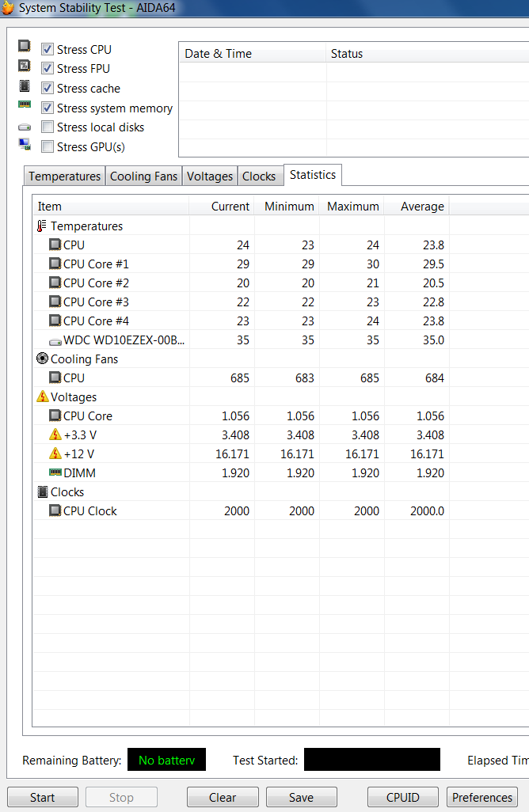Click the chip icon next to CPU Clock

click(x=55, y=510)
